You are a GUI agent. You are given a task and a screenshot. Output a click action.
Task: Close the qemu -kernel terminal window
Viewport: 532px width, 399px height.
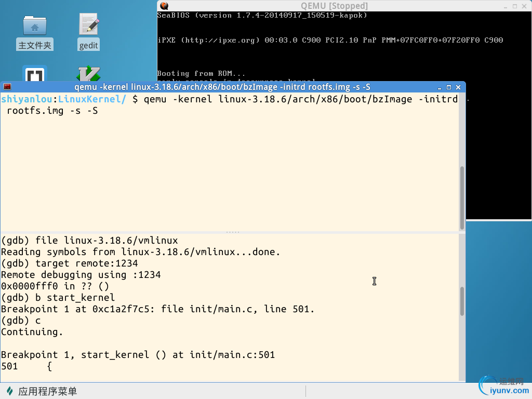(458, 87)
